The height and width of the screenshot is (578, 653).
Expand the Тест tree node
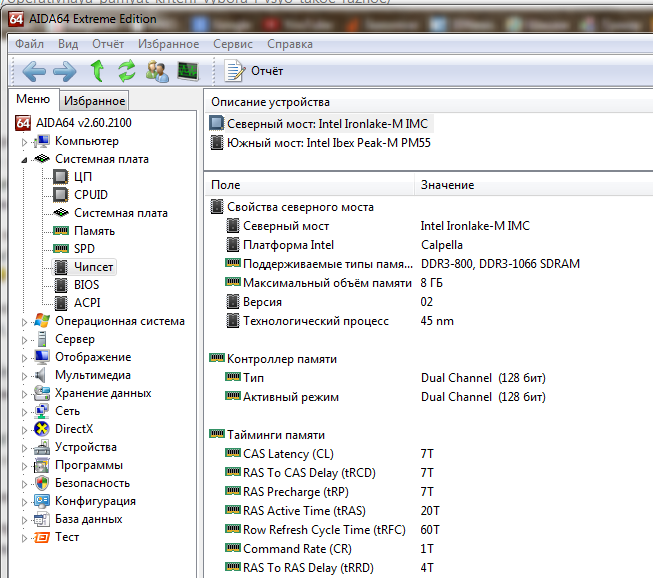click(25, 537)
